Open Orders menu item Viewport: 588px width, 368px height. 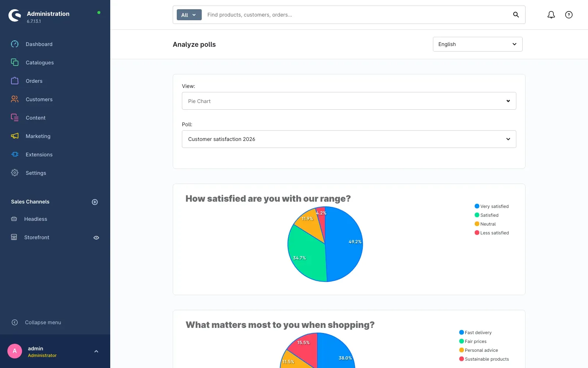click(x=34, y=81)
